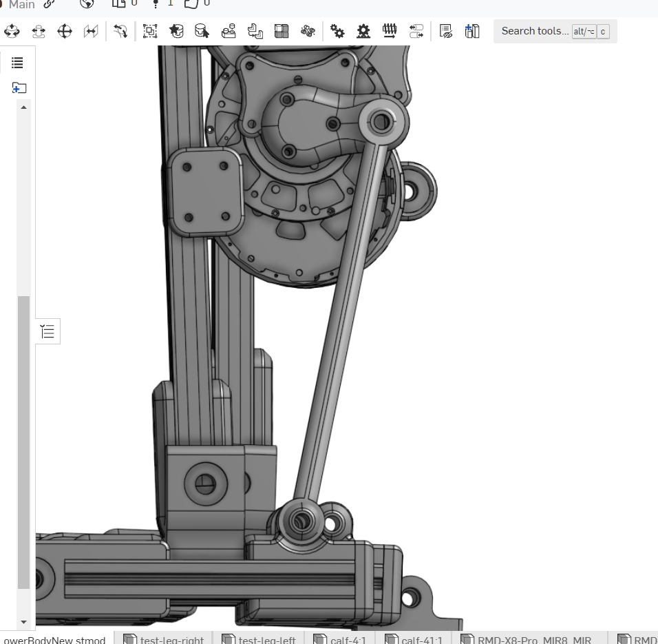Click the linear relation arrows icon
Viewport: 658px width, 644px height.
pyautogui.click(x=416, y=31)
